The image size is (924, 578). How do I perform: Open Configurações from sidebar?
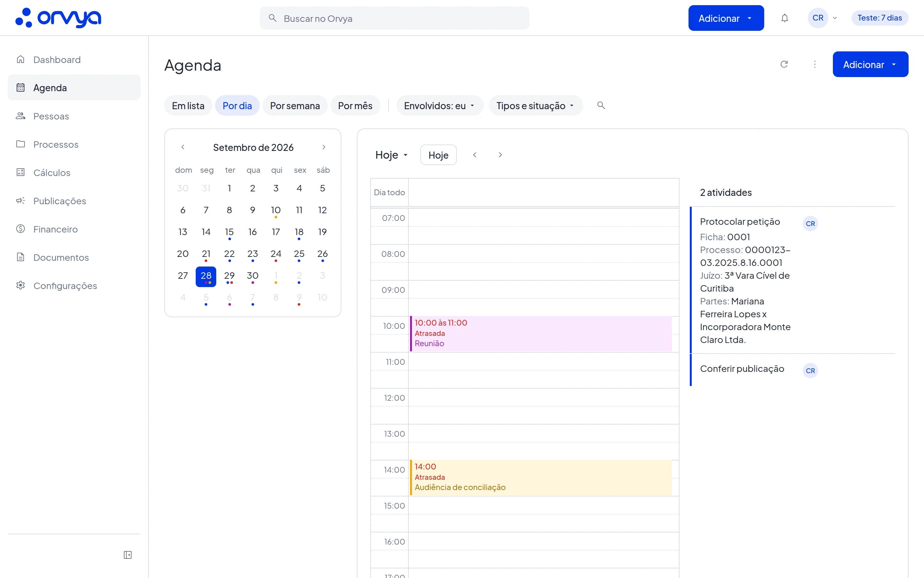(x=74, y=285)
